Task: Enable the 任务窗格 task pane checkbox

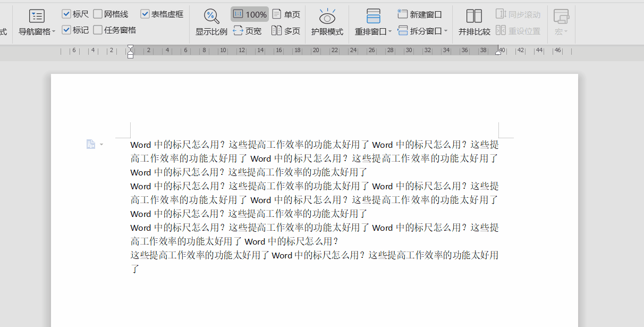Action: [98, 30]
